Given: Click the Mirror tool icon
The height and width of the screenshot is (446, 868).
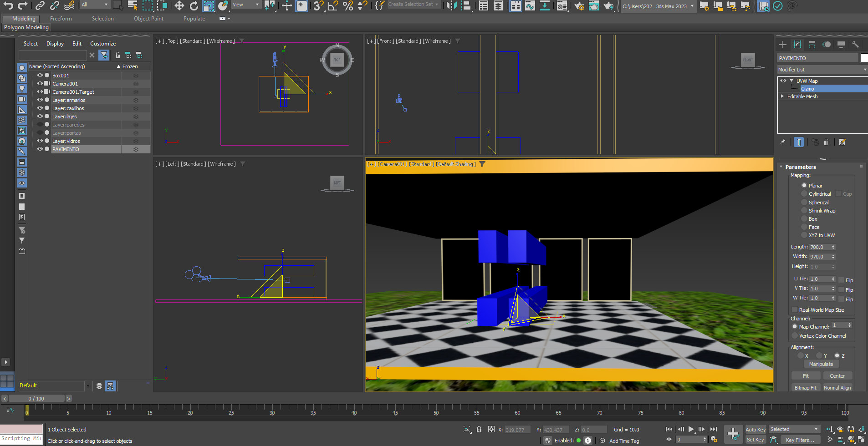Looking at the screenshot, I should point(451,5).
